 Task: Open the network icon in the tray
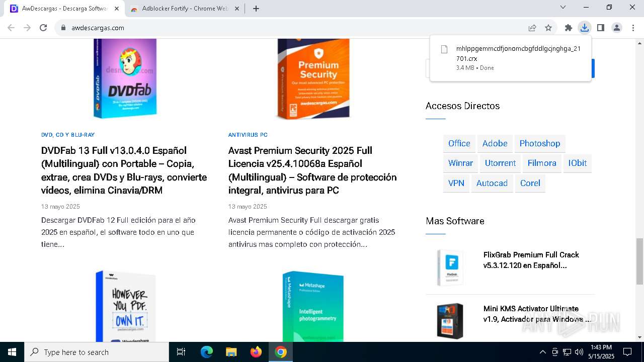pyautogui.click(x=567, y=352)
